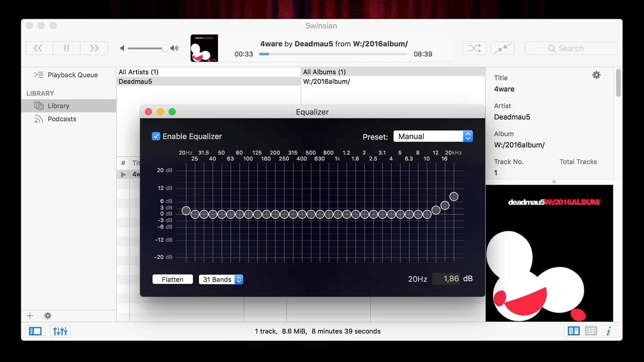Toggle sidebar visibility button

click(x=35, y=331)
